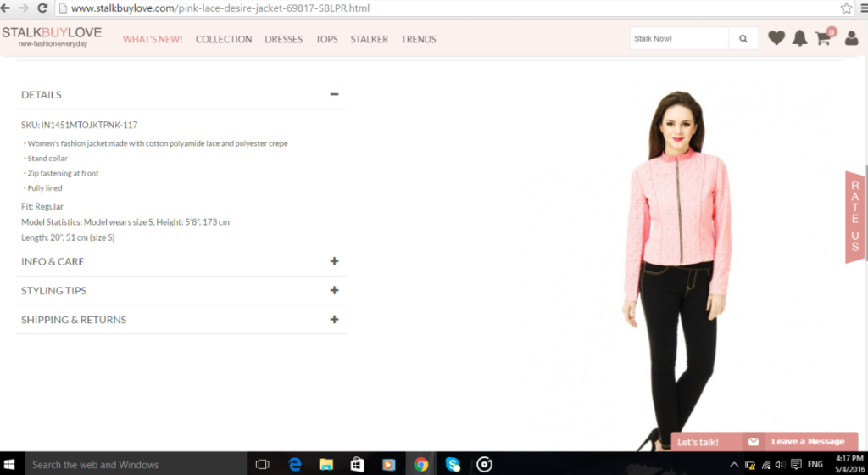
Task: Switch to Chrome in the taskbar
Action: (420, 465)
